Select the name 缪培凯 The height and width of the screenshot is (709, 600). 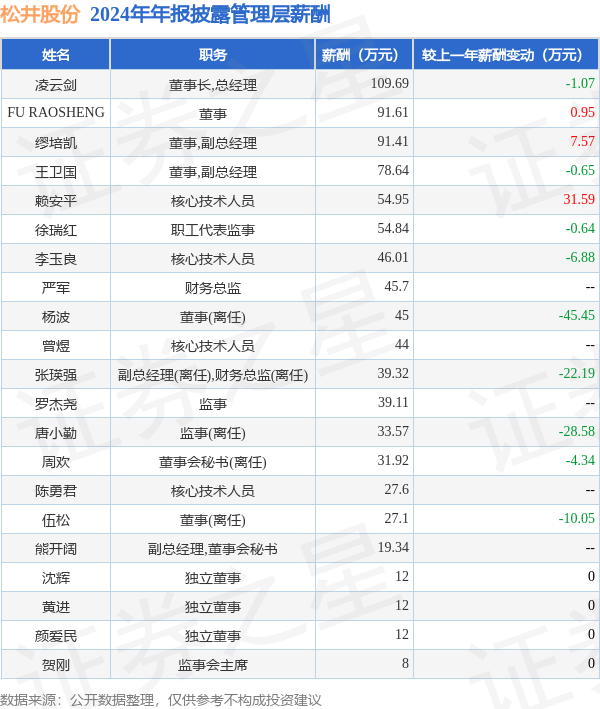pos(56,143)
